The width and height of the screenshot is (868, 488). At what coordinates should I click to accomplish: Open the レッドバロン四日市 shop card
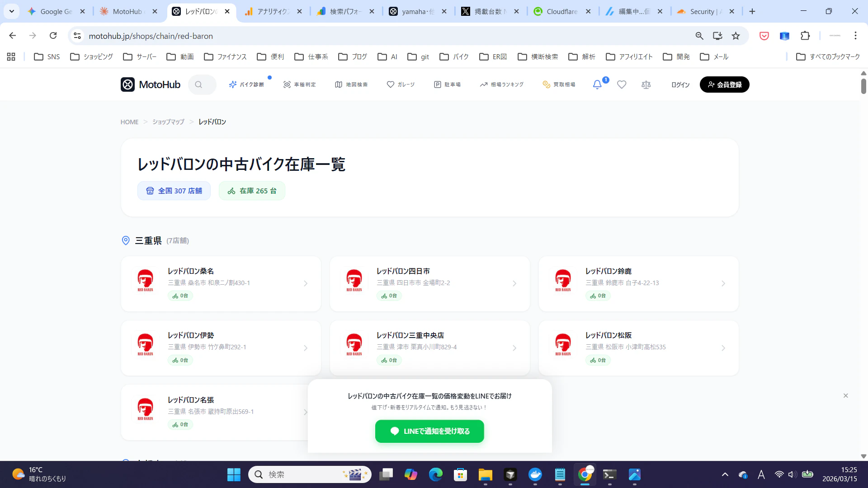(x=430, y=284)
